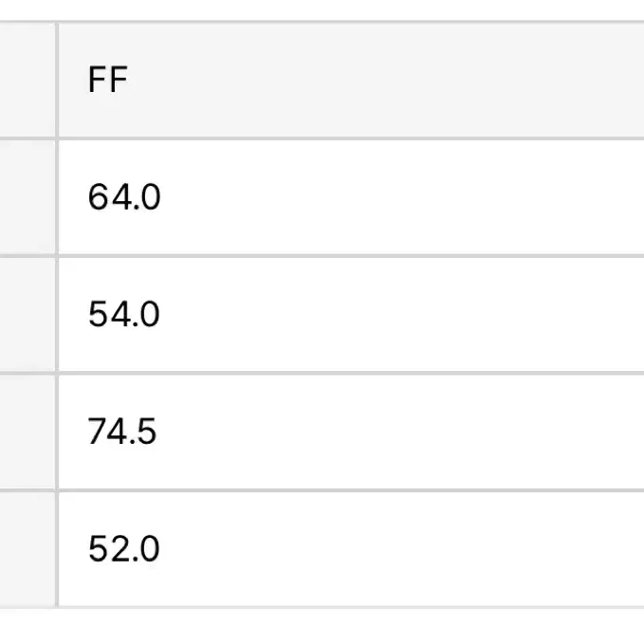Select the cell containing 54.0
This screenshot has width=644, height=644.
pyautogui.click(x=351, y=315)
